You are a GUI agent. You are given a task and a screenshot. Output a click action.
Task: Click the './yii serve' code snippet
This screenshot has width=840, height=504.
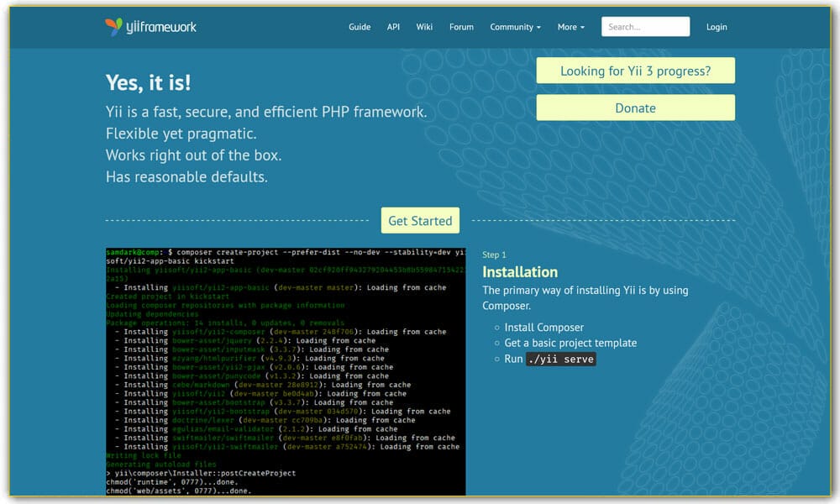pyautogui.click(x=561, y=359)
